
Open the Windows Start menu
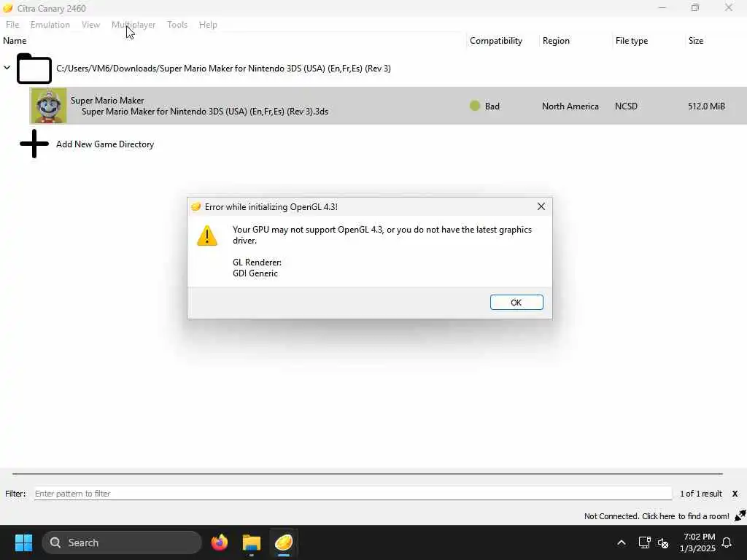(x=23, y=542)
